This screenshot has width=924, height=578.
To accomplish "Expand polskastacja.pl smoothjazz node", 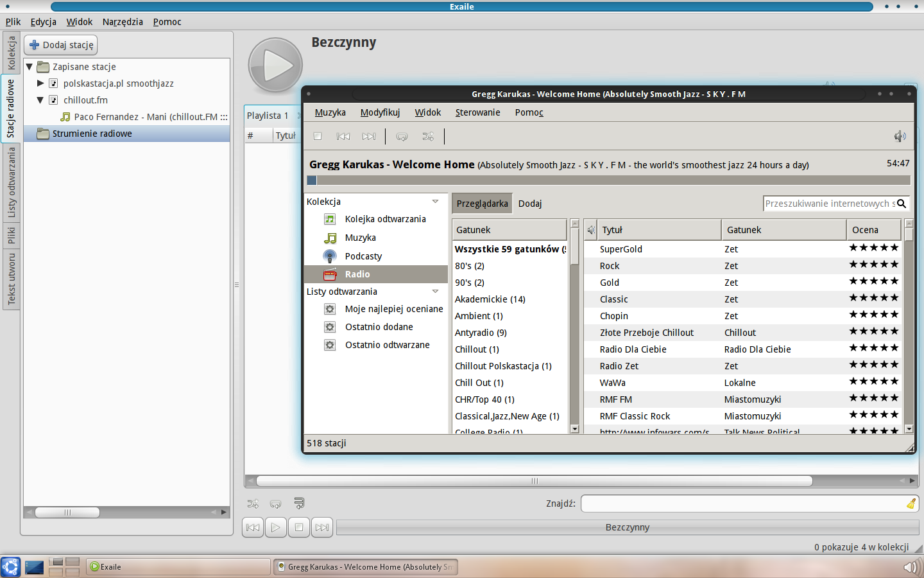I will point(40,83).
